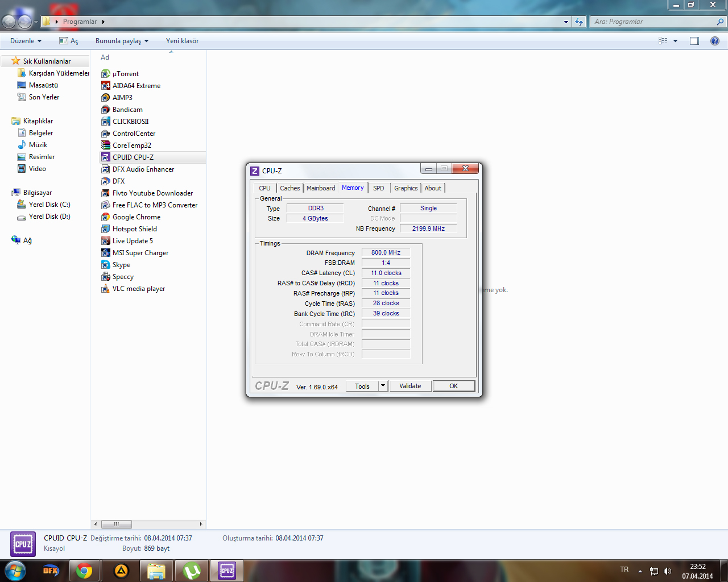Select the Bandicam shortcut icon
The width and height of the screenshot is (728, 582).
tap(105, 110)
